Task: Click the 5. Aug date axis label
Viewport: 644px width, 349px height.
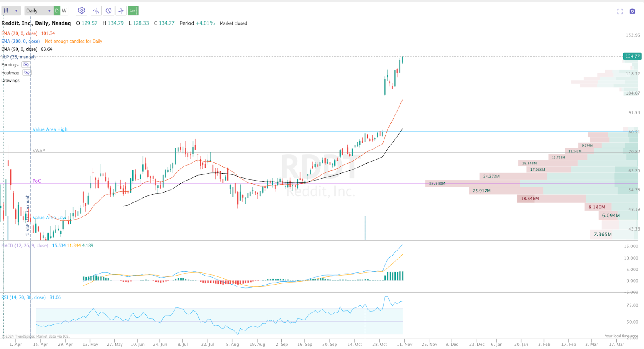Action: pyautogui.click(x=232, y=344)
